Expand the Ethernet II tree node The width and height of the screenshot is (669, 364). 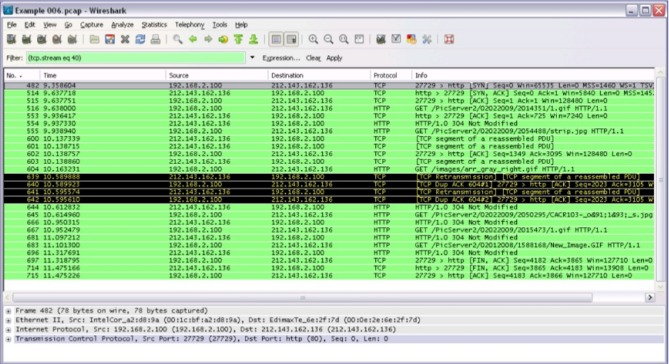point(9,320)
